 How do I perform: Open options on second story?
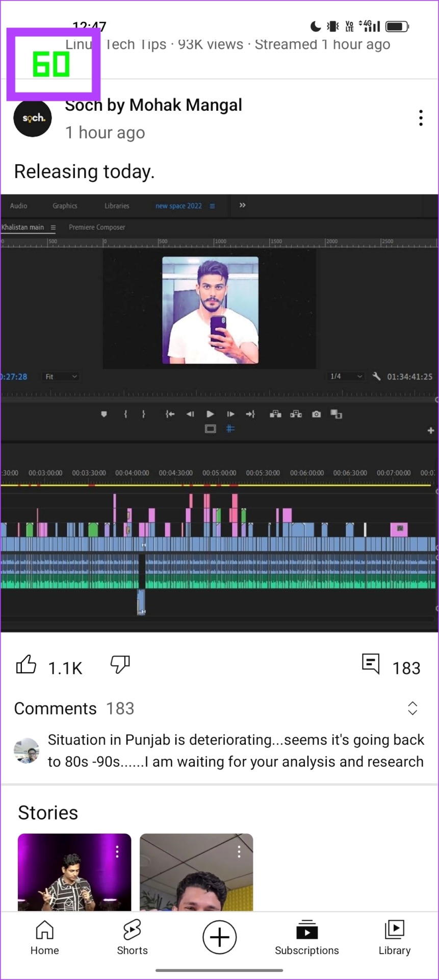coord(239,851)
